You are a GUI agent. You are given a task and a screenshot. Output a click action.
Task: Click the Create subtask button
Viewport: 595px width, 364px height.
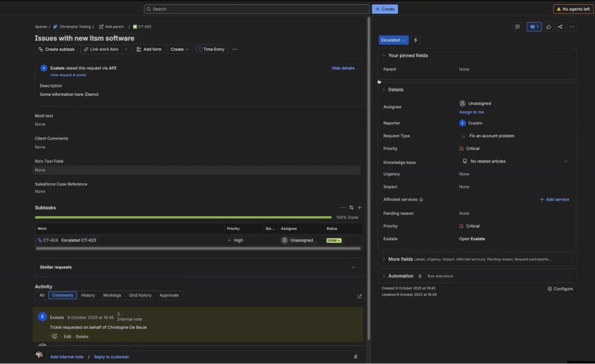coord(57,49)
